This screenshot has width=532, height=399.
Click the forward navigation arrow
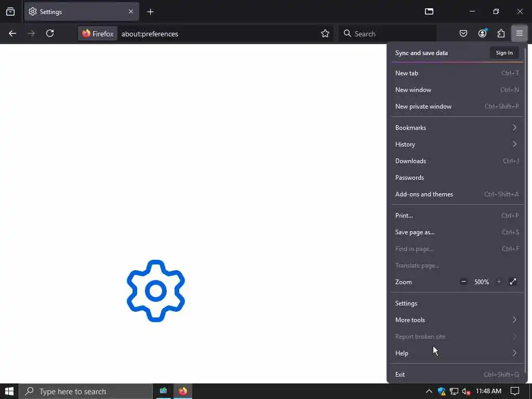click(31, 33)
